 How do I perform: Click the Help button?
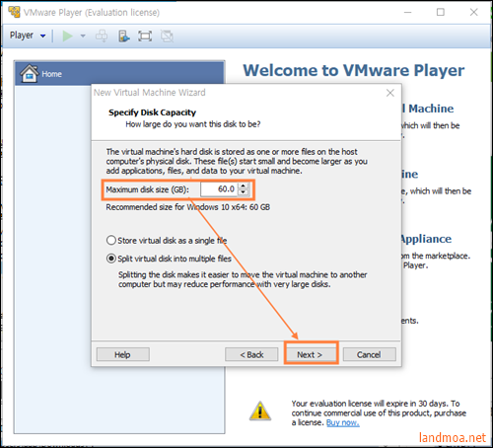tap(123, 354)
